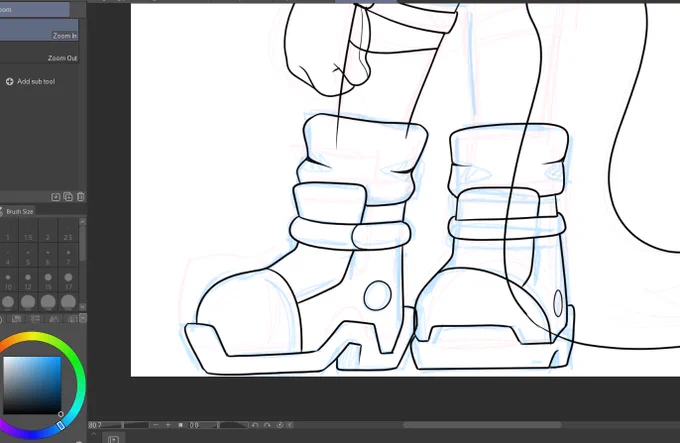Viewport: 680px width, 443px height.
Task: Select brush size 7 preset
Action: pos(68,255)
